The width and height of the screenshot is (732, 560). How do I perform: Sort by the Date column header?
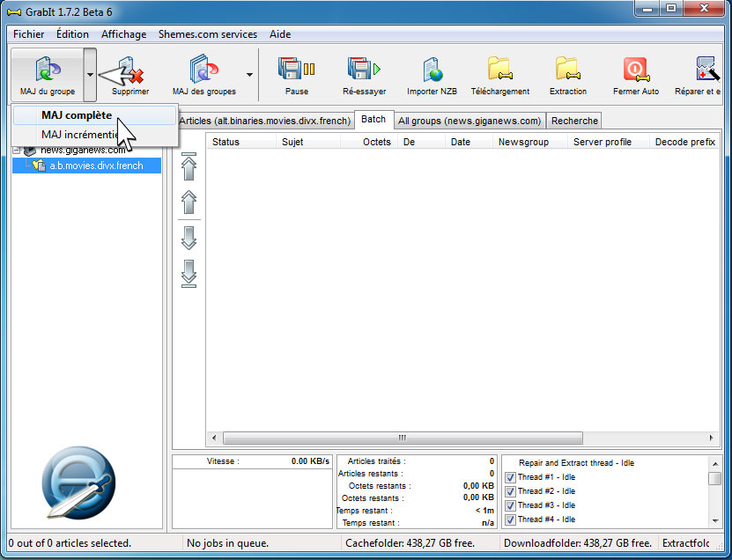(x=470, y=142)
